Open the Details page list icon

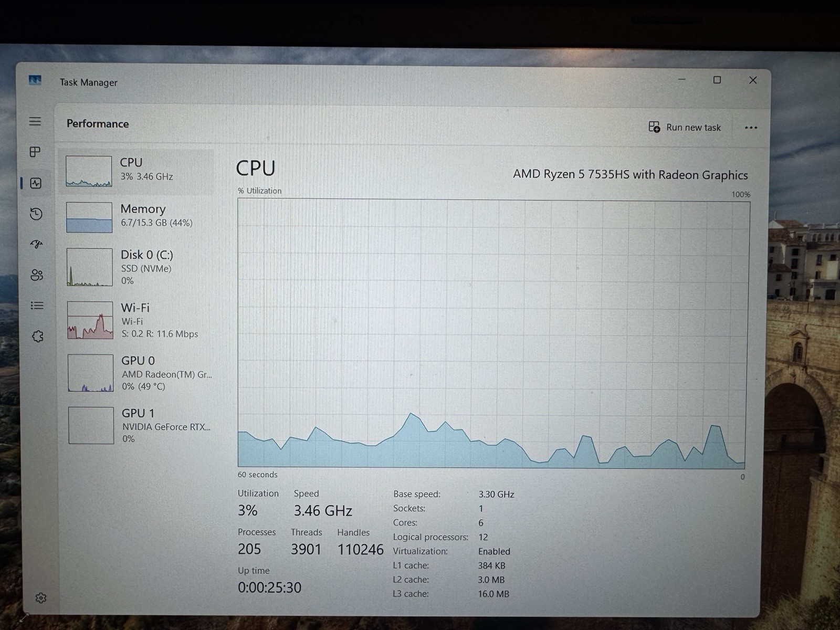(37, 306)
